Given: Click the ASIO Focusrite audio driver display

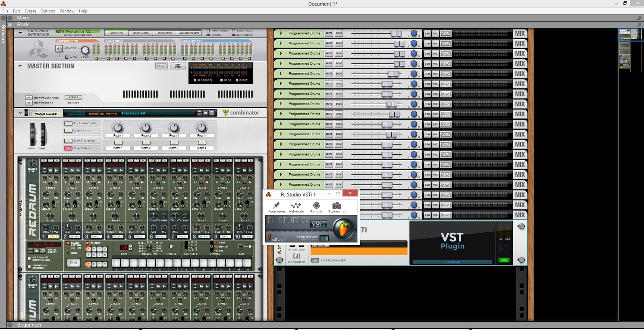Looking at the screenshot, I should pos(78,31).
